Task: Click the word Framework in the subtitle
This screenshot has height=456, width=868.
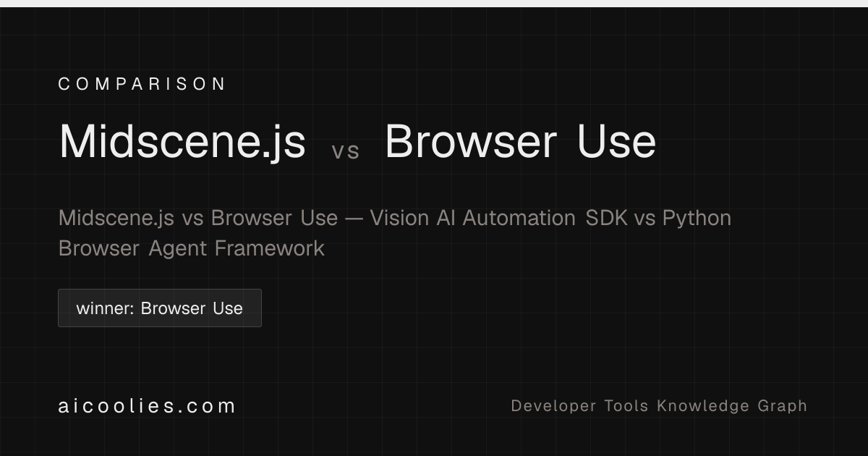Action: [270, 248]
